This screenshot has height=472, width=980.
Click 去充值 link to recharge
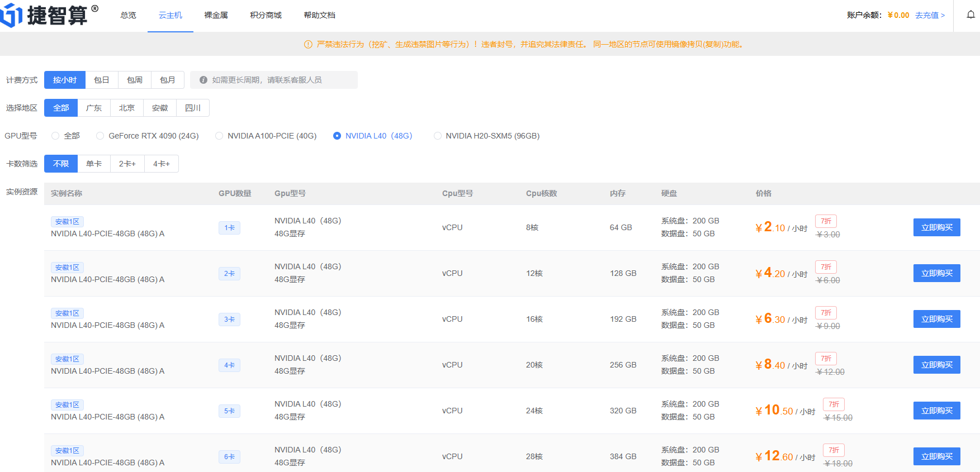tap(930, 15)
